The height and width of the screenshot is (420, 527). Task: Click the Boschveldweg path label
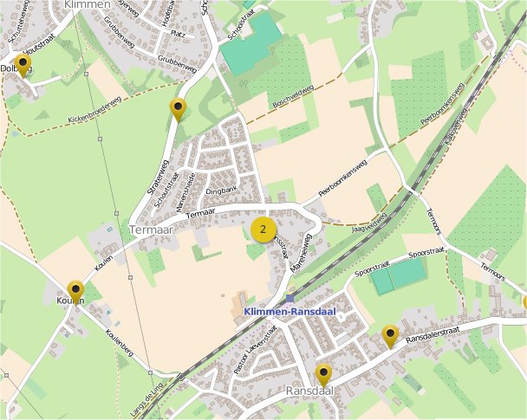293,96
